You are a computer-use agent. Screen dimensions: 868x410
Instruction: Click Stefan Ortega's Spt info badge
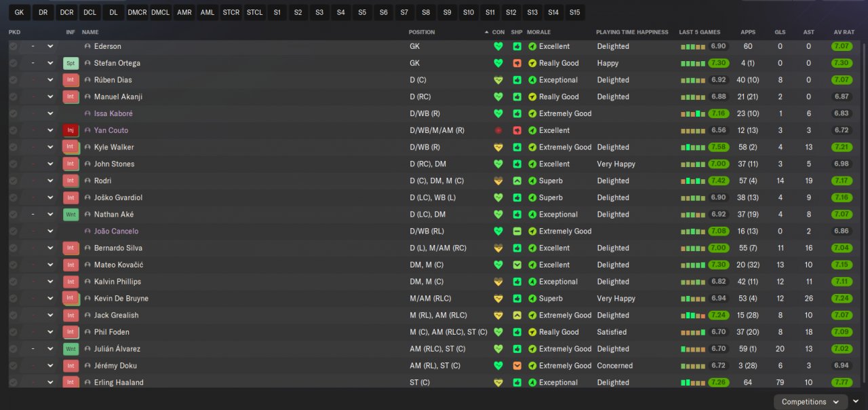[71, 63]
